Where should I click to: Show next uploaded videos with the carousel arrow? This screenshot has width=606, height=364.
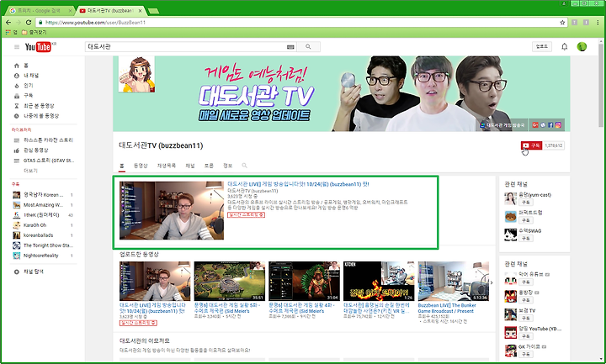(x=492, y=283)
